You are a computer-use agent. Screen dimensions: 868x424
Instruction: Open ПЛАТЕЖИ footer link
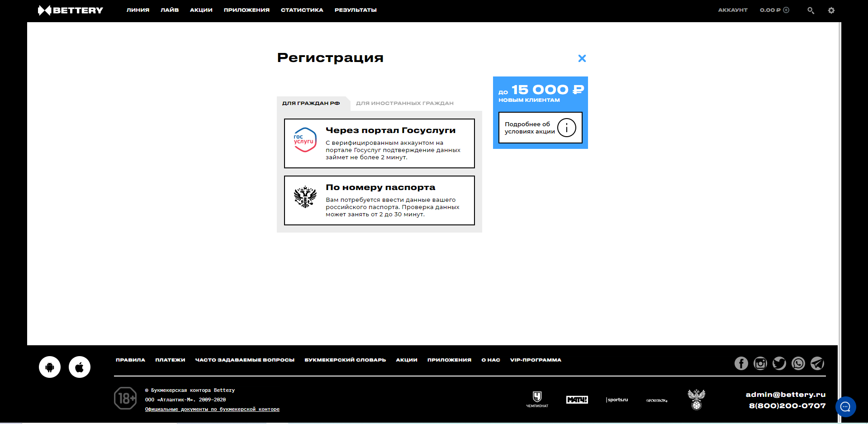[170, 360]
